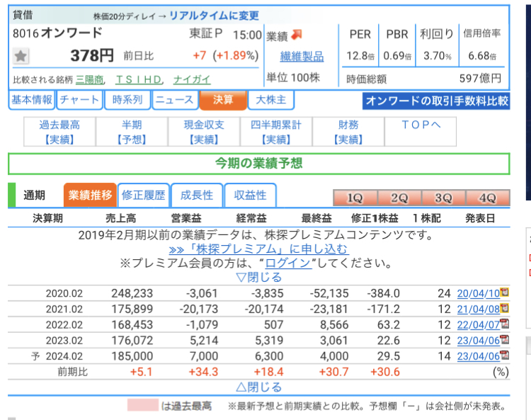Click the -52,135 net income value
531x420 pixels.
pyautogui.click(x=329, y=293)
